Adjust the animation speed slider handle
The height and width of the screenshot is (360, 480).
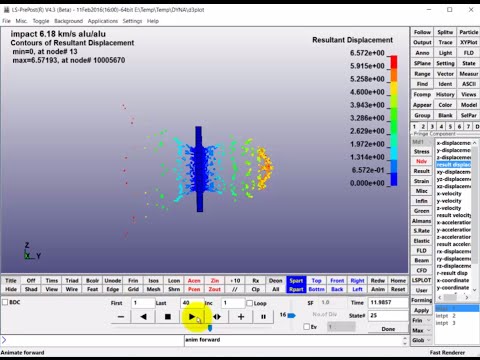[291, 315]
